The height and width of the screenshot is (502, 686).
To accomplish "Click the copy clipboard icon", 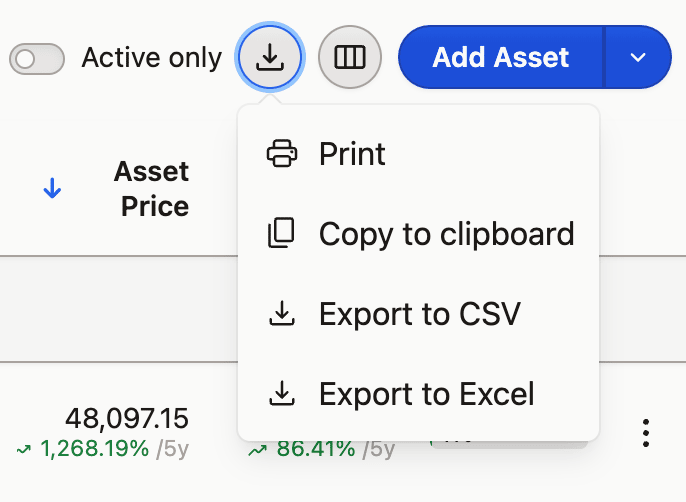I will pyautogui.click(x=281, y=233).
